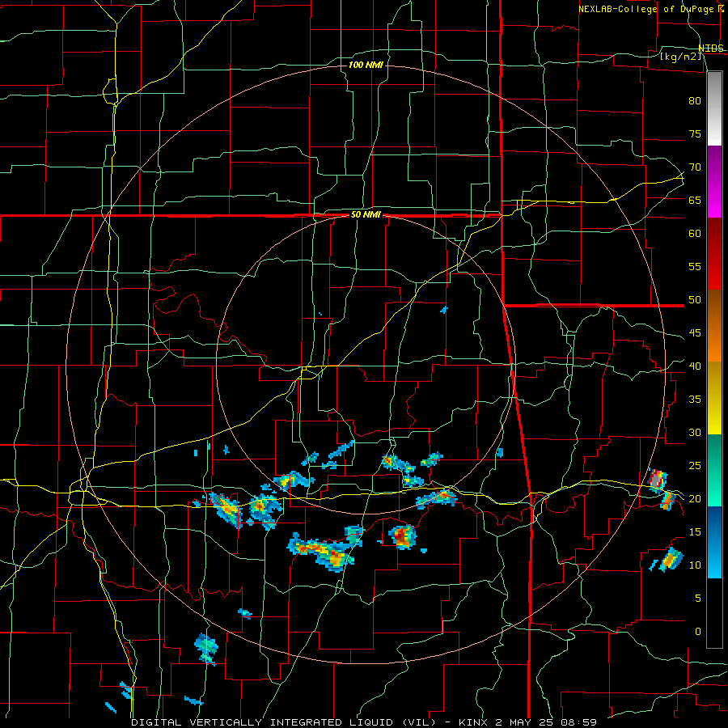The image size is (728, 728).
Task: Click the scale value 40
Action: coord(695,366)
